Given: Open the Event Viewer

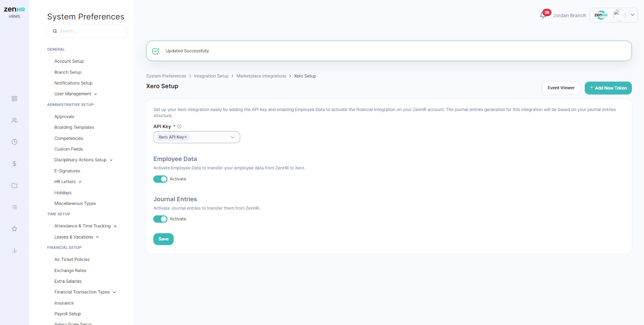Looking at the screenshot, I should pos(561,88).
